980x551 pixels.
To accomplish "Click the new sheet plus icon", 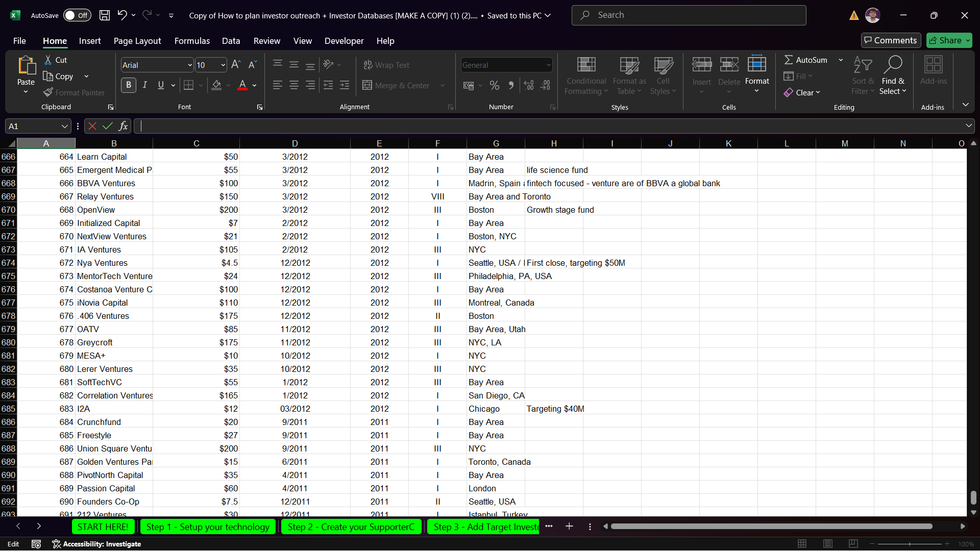I will point(569,527).
